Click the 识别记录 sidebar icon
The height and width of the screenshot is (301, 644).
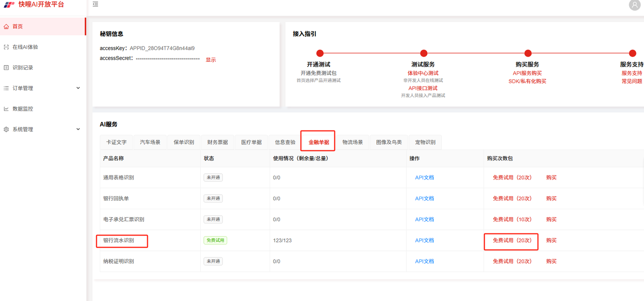(6, 68)
